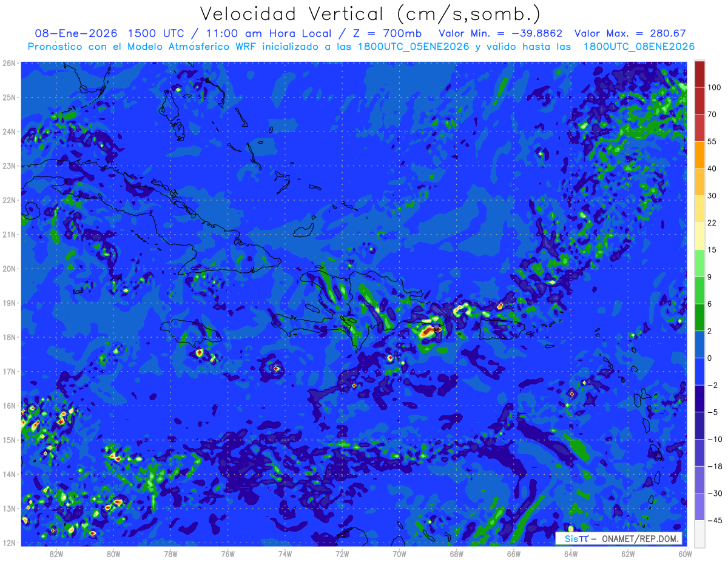Click the '82W' longitude label

click(x=56, y=553)
